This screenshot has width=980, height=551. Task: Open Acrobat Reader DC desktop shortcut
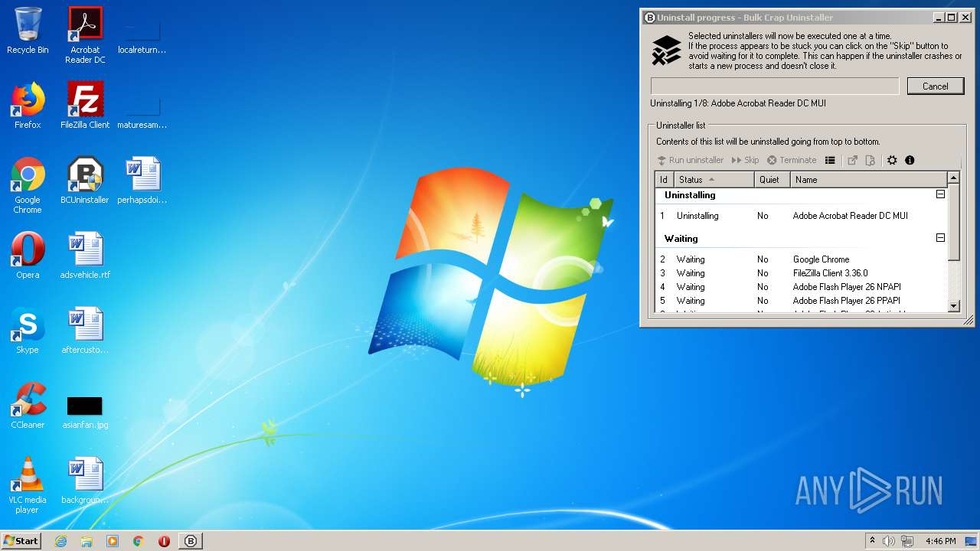tap(85, 36)
